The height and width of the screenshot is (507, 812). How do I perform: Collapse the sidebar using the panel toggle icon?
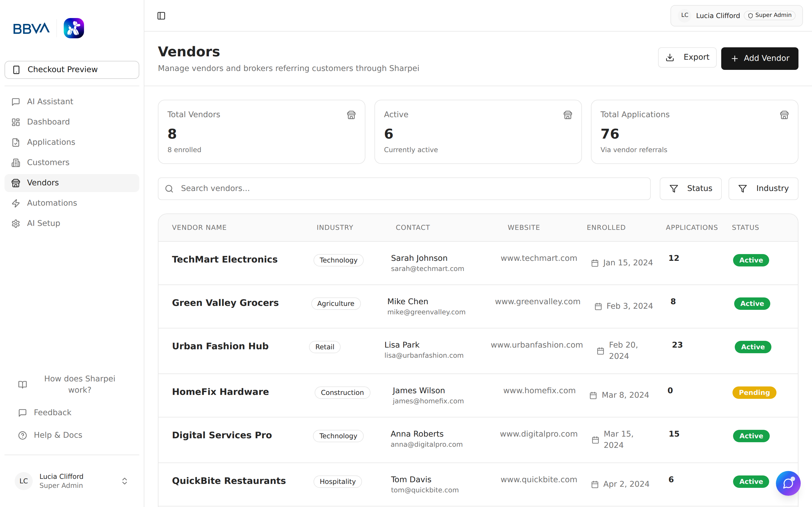(x=161, y=15)
